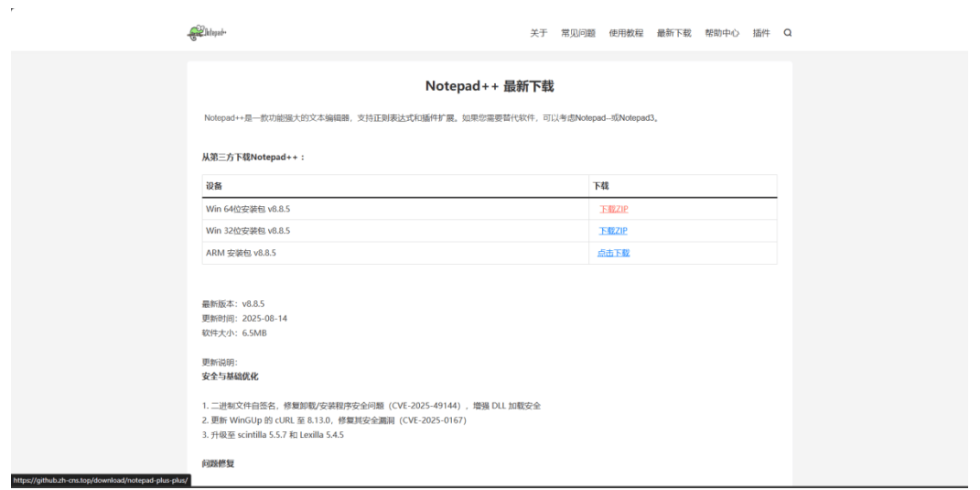Open the 帮助中心 navigation item
This screenshot has width=980, height=490.
tap(721, 33)
